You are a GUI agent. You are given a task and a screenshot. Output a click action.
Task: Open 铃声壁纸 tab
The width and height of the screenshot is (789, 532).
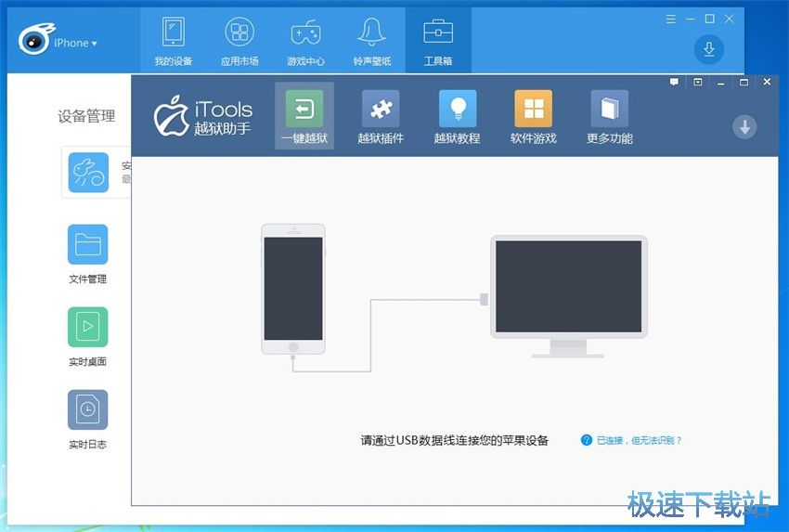pyautogui.click(x=372, y=42)
